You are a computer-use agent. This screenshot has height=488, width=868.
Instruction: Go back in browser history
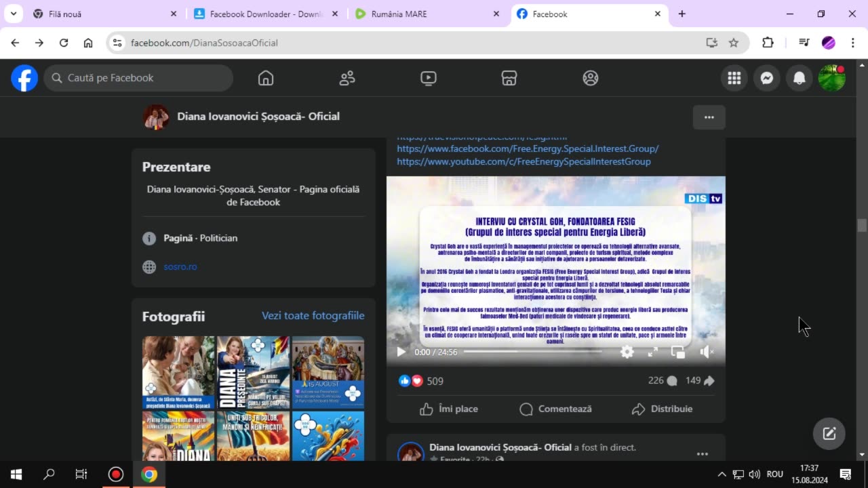(15, 43)
